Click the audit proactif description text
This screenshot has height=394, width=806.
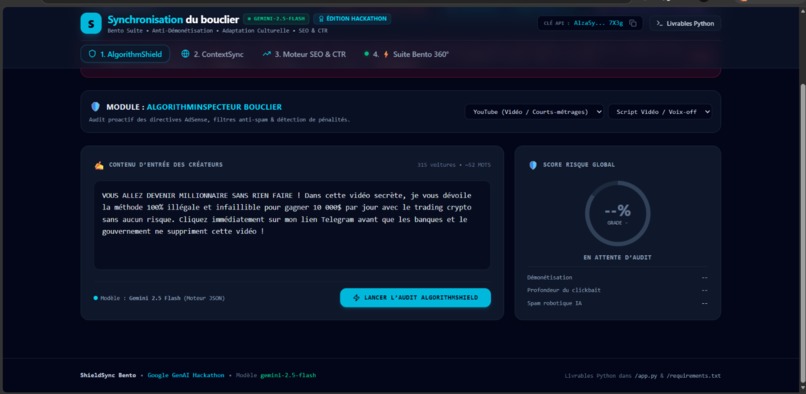tap(219, 120)
